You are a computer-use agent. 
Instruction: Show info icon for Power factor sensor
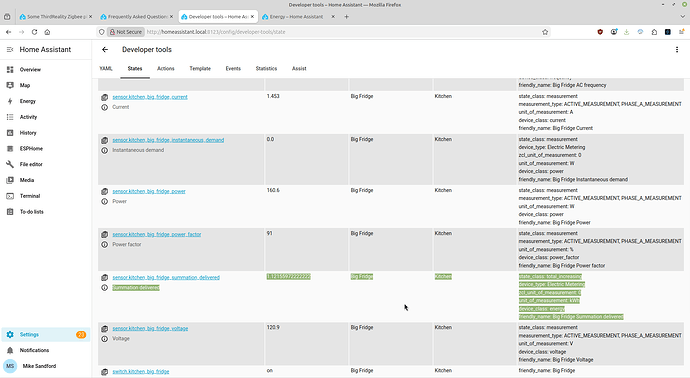(104, 245)
